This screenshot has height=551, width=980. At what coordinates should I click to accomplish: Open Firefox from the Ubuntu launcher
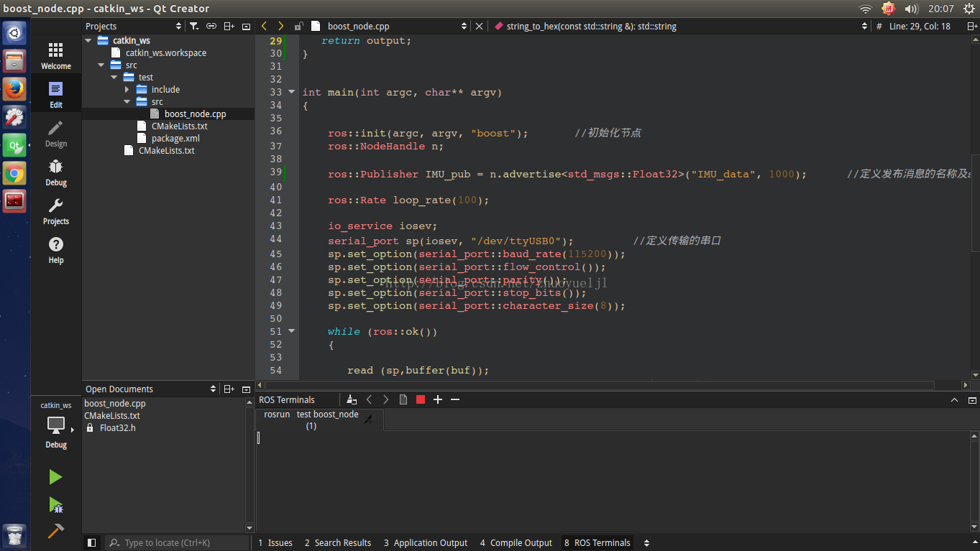14,88
